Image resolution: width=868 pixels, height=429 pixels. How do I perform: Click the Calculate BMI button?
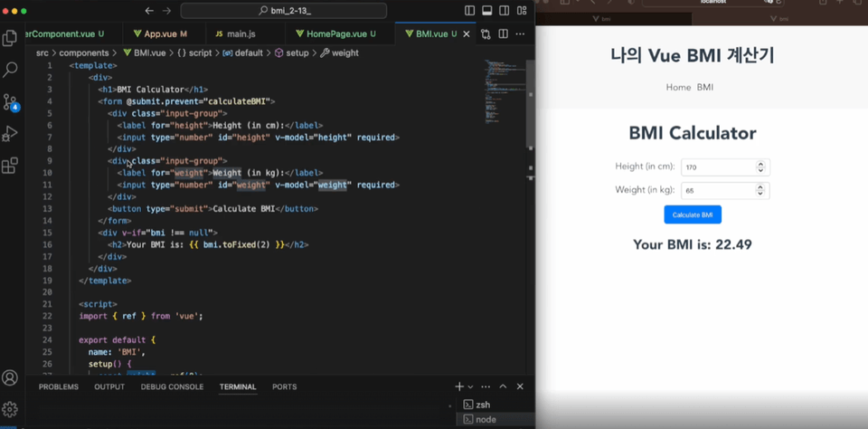point(693,214)
